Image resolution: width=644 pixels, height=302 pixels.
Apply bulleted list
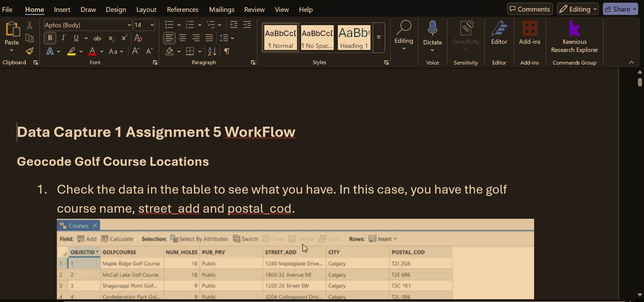169,25
